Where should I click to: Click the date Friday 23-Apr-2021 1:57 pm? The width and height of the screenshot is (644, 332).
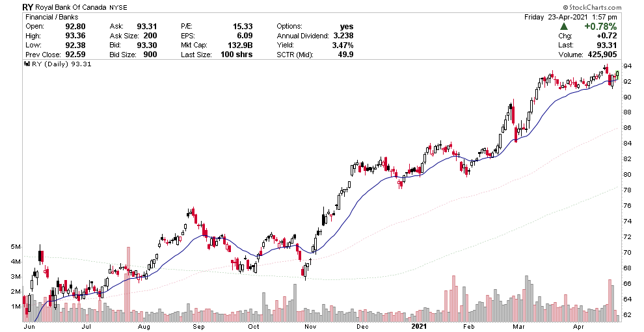(570, 18)
